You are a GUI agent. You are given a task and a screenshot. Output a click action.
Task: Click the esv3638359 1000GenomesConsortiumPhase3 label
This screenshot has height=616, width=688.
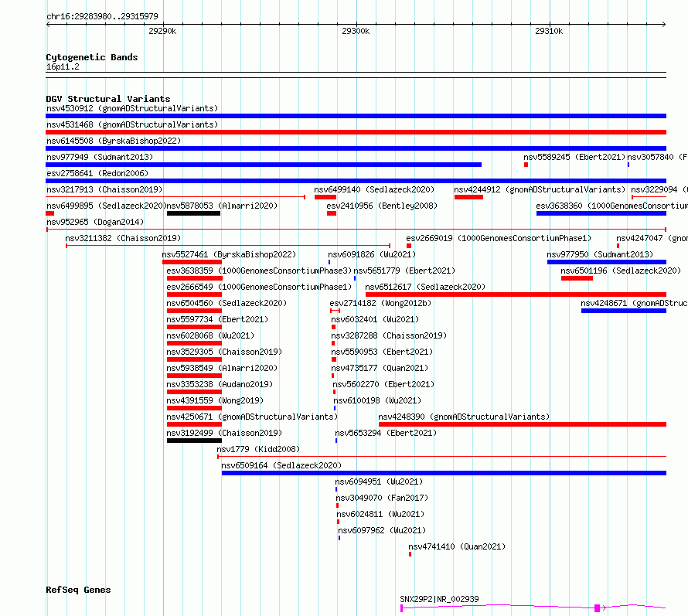pos(259,271)
